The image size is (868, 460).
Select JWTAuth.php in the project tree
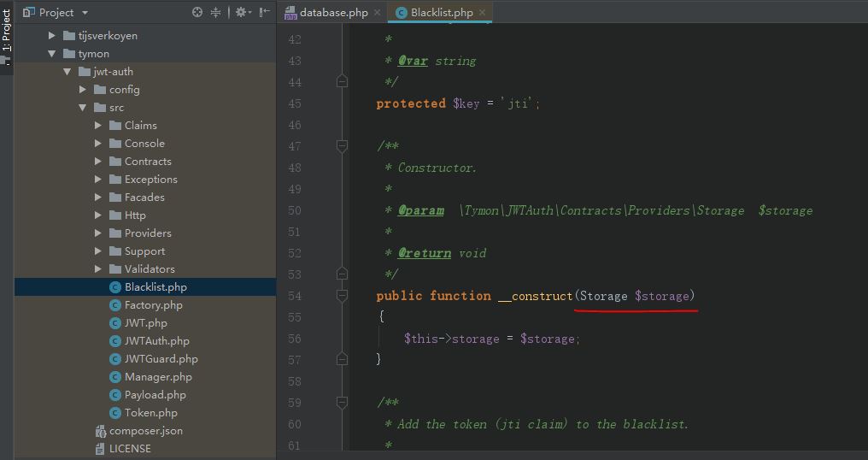(156, 341)
